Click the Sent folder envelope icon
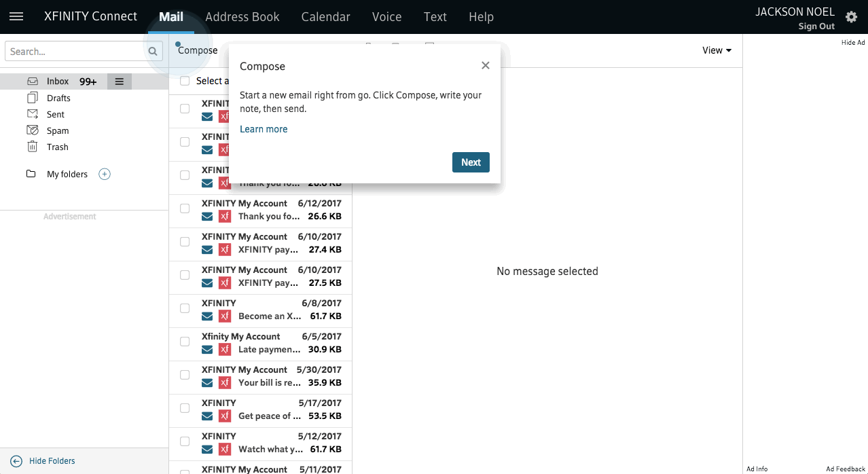This screenshot has width=868, height=474. pyautogui.click(x=33, y=114)
